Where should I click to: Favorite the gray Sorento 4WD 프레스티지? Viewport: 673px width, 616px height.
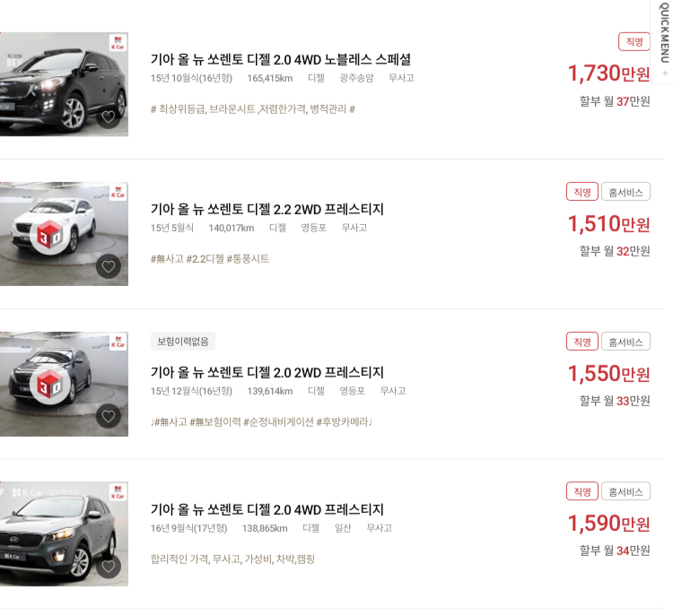coord(109,566)
